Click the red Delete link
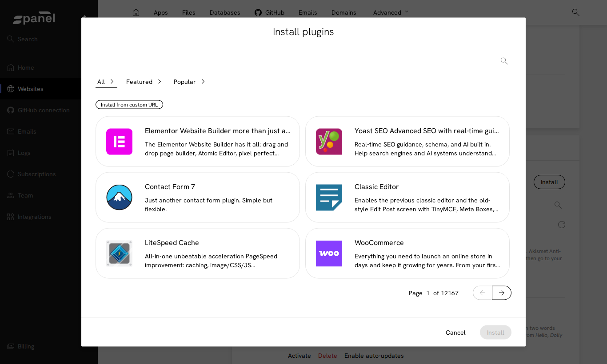607x364 pixels. (x=327, y=356)
